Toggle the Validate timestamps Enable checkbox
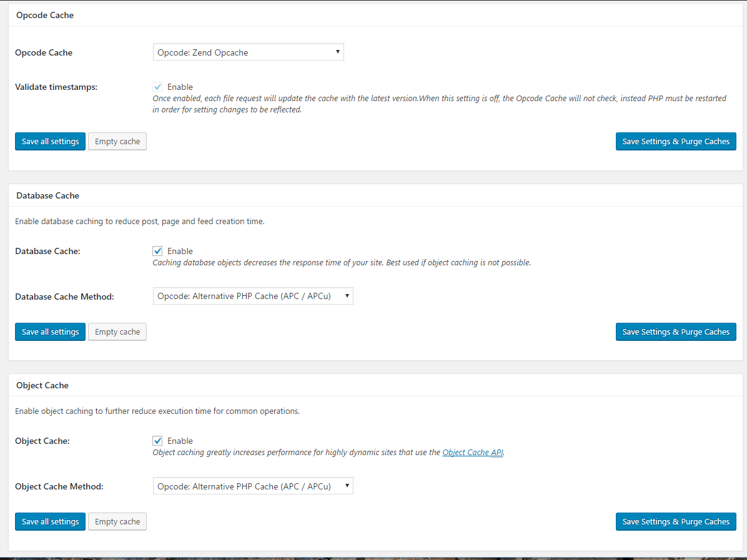 pyautogui.click(x=157, y=87)
